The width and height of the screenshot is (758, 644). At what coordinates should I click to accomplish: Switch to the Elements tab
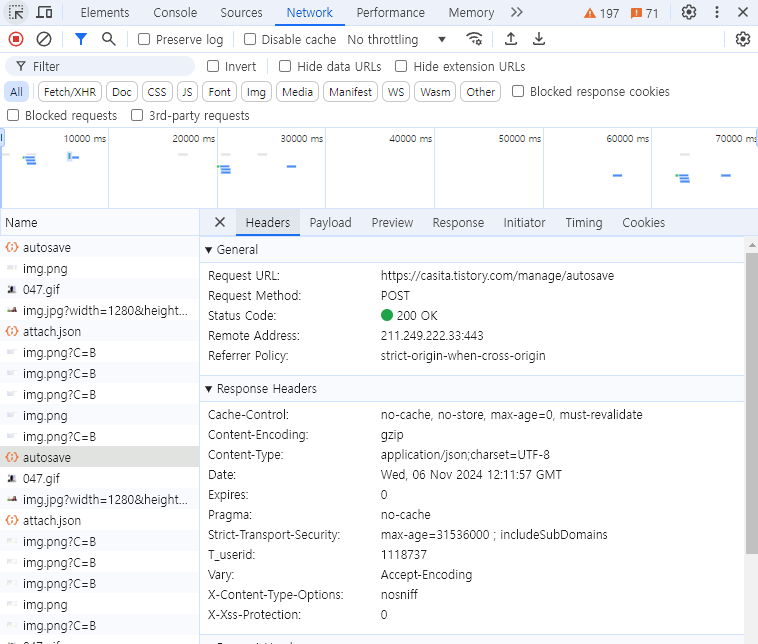point(105,13)
